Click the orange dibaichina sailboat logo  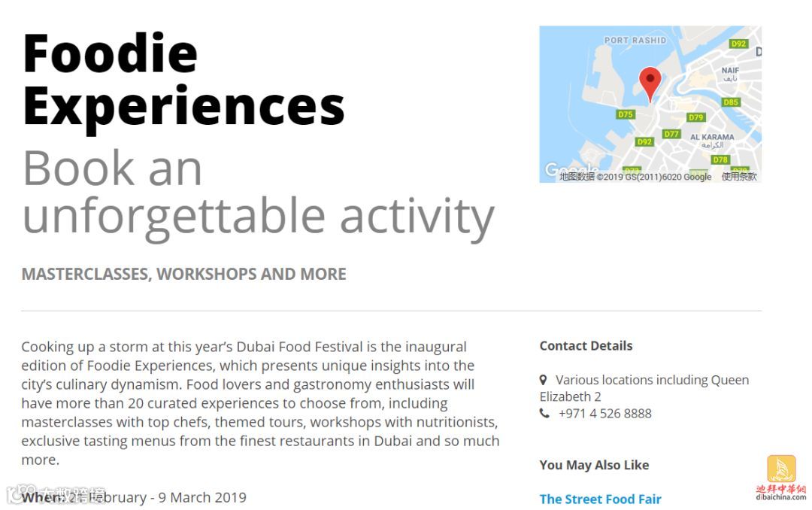coord(781,469)
